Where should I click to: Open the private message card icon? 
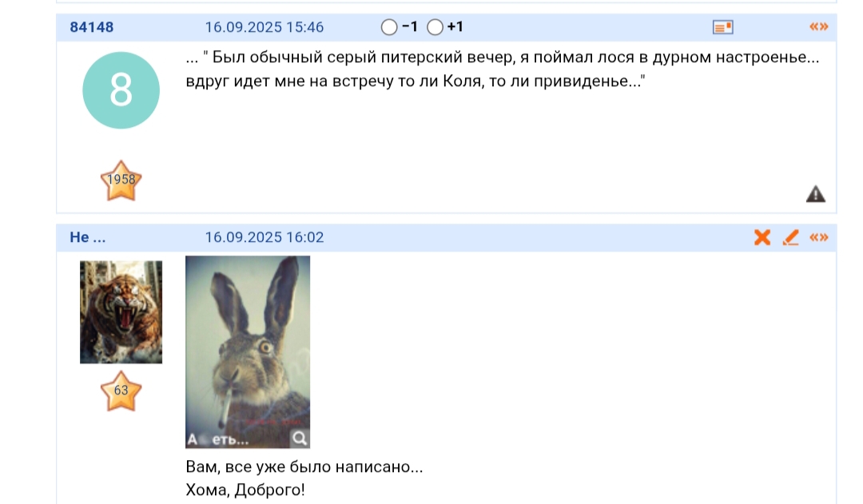(722, 27)
